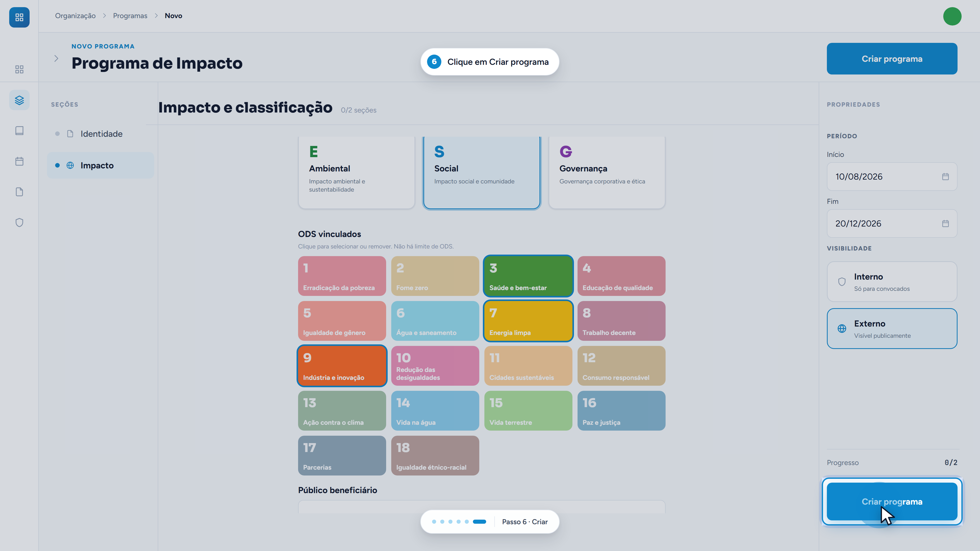Click top Criar programa button
This screenshot has height=551, width=980.
coord(892,59)
